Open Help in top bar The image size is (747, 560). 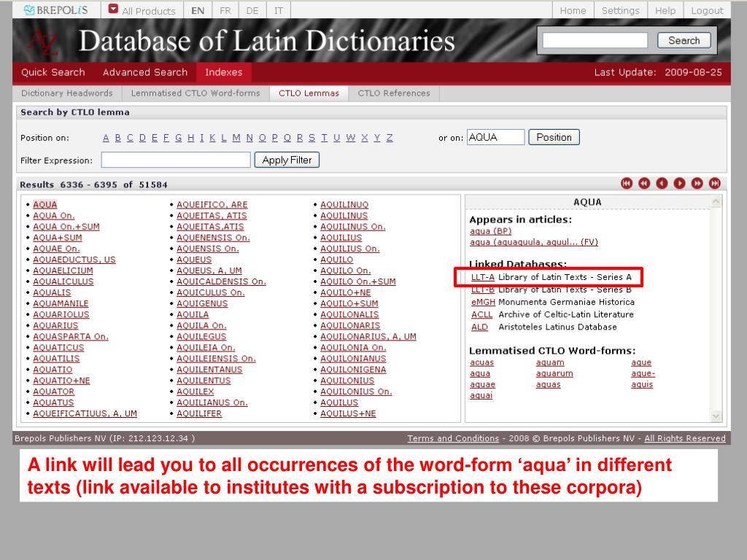click(665, 10)
